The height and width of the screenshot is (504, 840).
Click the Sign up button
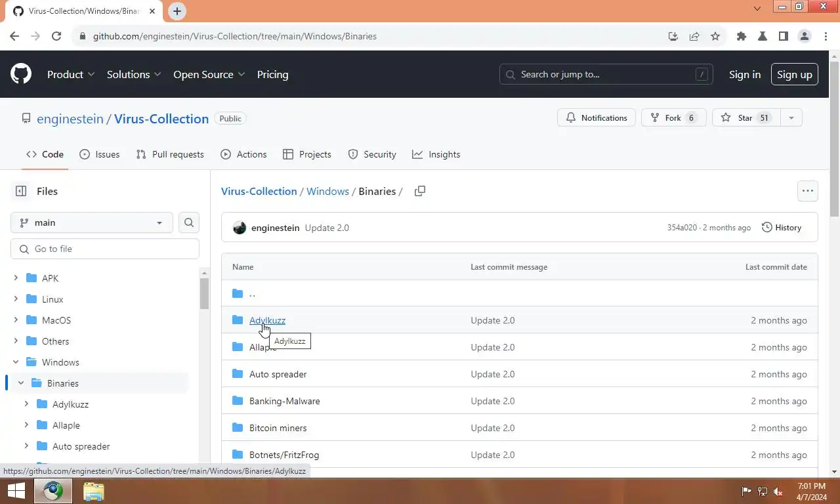[x=795, y=74]
